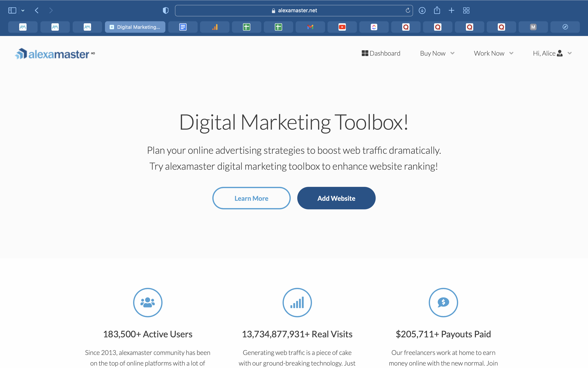Go back to the previous page
The width and height of the screenshot is (588, 368).
[37, 10]
